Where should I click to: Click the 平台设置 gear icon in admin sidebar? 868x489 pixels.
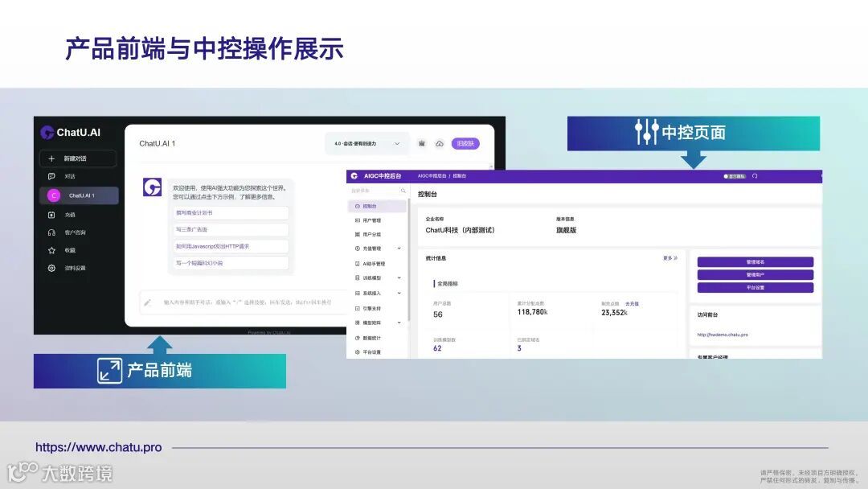pos(358,352)
